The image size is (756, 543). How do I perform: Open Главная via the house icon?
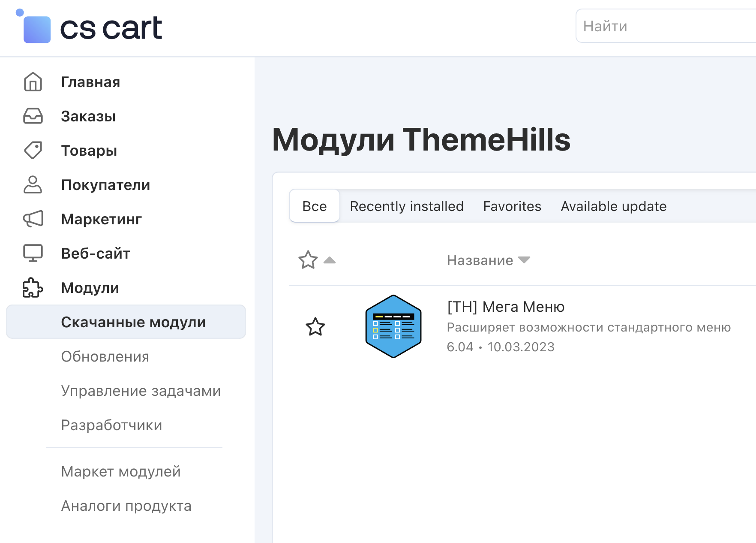tap(33, 82)
